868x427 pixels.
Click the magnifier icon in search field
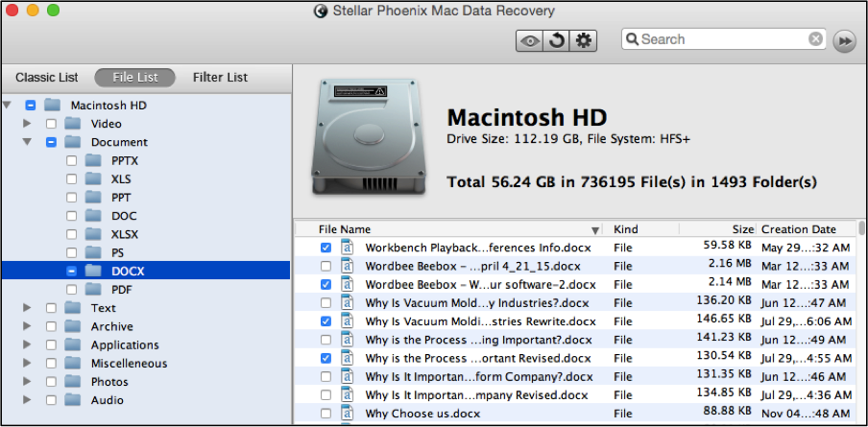(632, 39)
